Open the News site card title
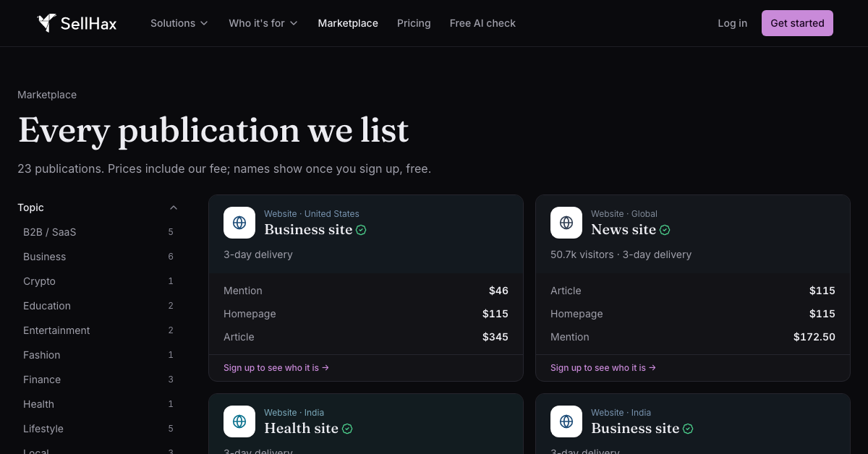This screenshot has width=868, height=454. pyautogui.click(x=624, y=230)
